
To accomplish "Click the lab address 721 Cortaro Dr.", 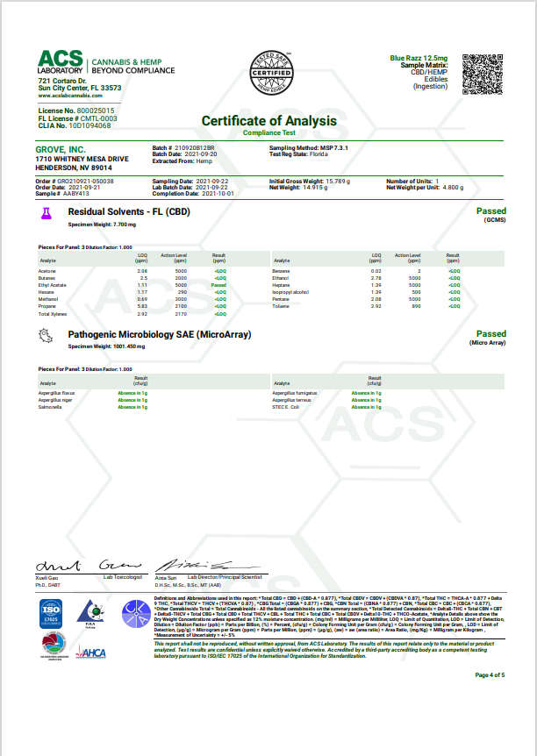I will [62, 81].
